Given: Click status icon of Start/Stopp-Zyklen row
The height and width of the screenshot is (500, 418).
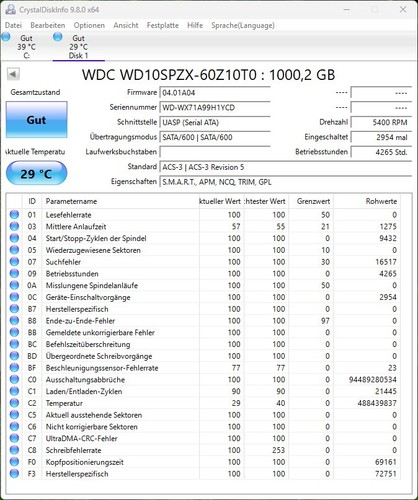Looking at the screenshot, I should tap(14, 238).
